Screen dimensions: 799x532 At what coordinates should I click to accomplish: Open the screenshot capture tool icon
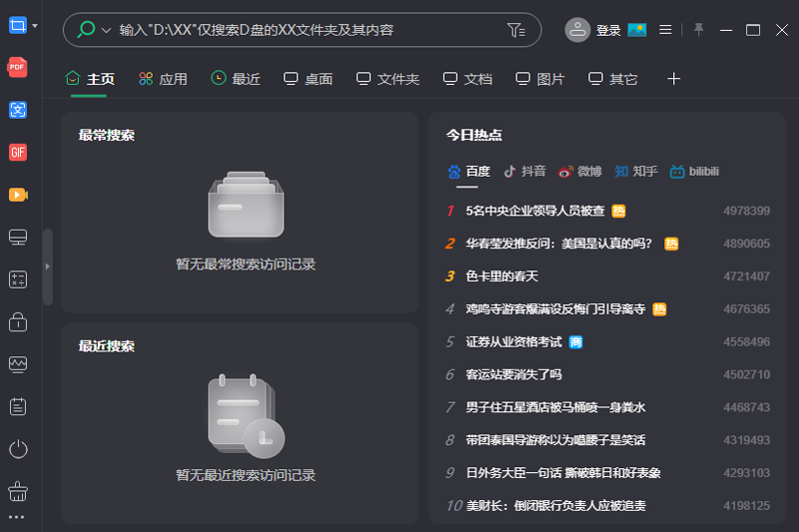coord(17,25)
